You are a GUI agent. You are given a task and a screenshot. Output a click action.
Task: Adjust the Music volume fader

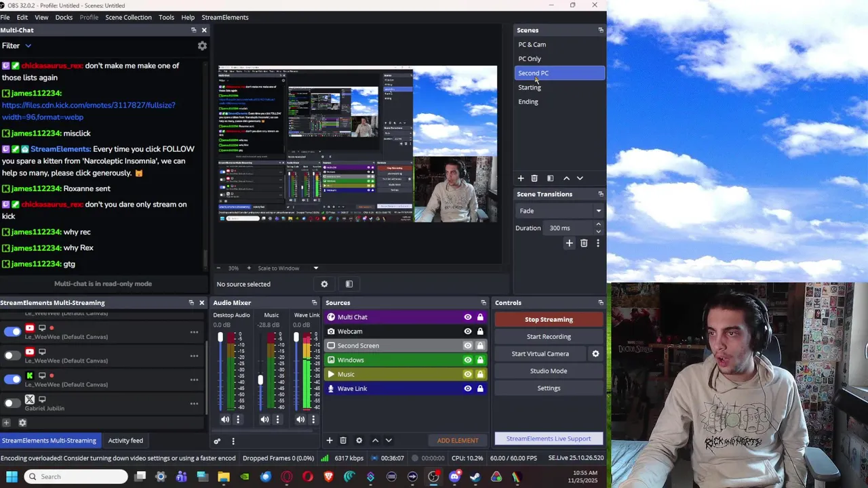tap(260, 381)
